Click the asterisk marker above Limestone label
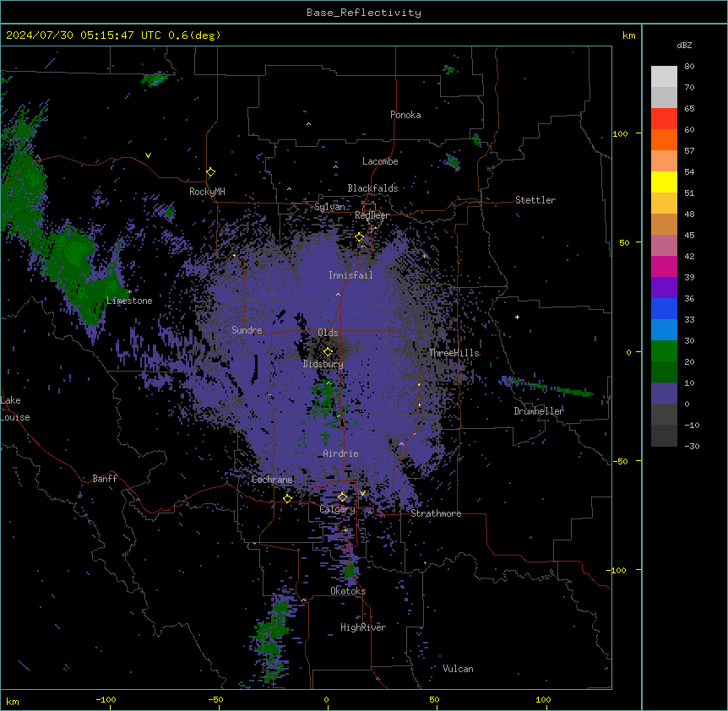Screen dimensions: 728x711 click(x=129, y=292)
